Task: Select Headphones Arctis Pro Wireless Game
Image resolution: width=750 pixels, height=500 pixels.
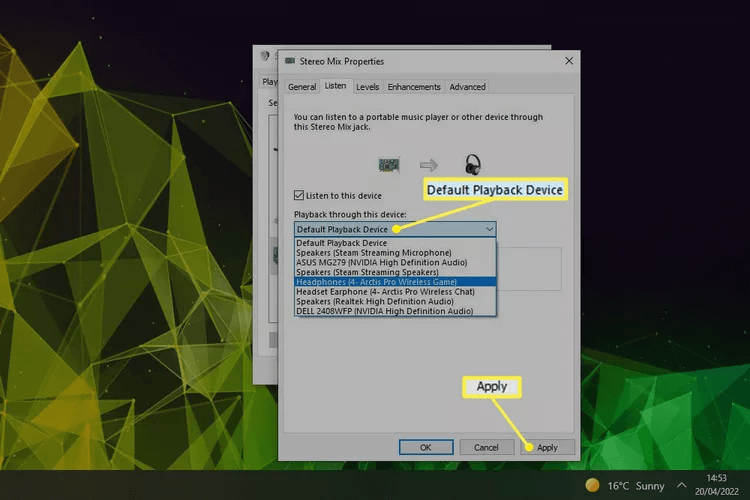Action: (x=395, y=282)
